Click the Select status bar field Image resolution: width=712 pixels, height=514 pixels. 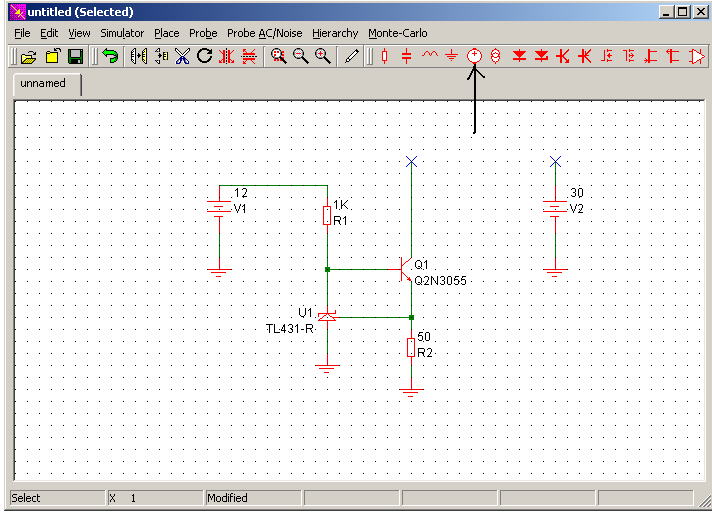(57, 498)
